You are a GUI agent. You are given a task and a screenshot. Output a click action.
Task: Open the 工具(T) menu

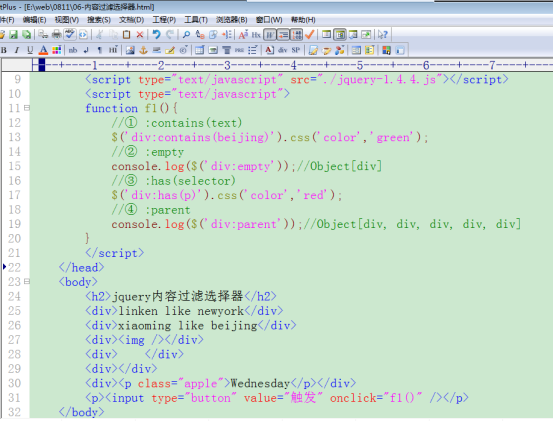click(196, 20)
